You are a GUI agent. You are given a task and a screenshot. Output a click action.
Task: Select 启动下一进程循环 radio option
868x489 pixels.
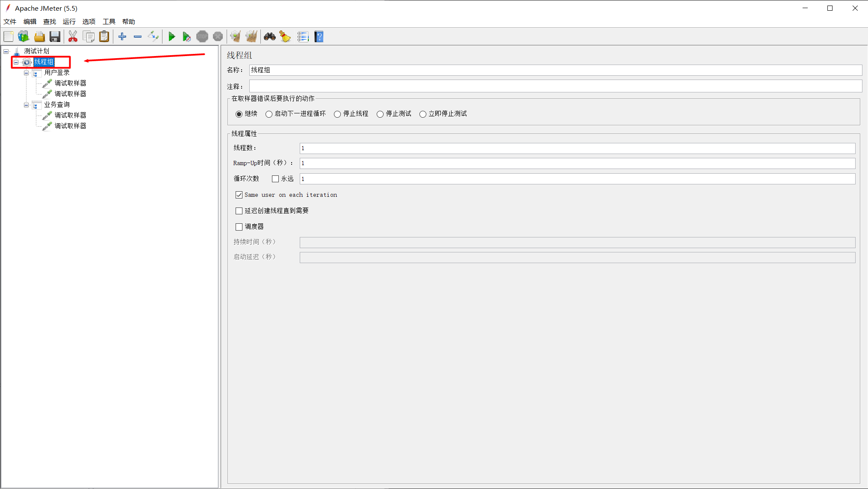tap(269, 114)
